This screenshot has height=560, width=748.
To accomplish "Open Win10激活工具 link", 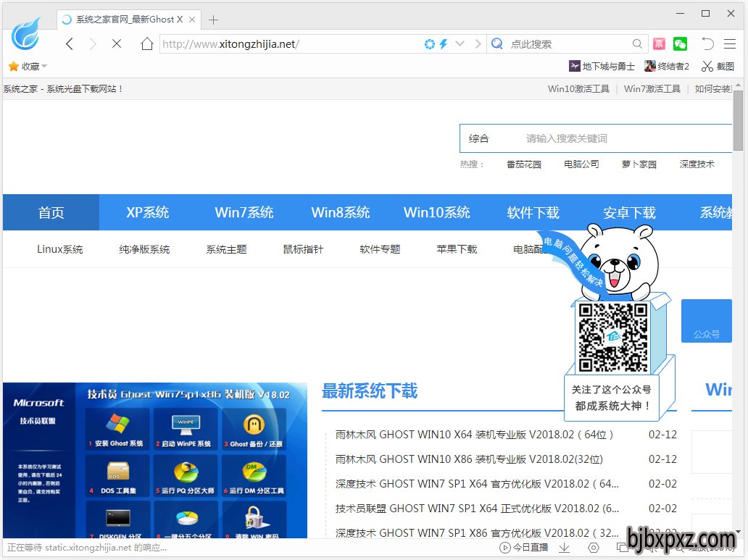I will [578, 88].
